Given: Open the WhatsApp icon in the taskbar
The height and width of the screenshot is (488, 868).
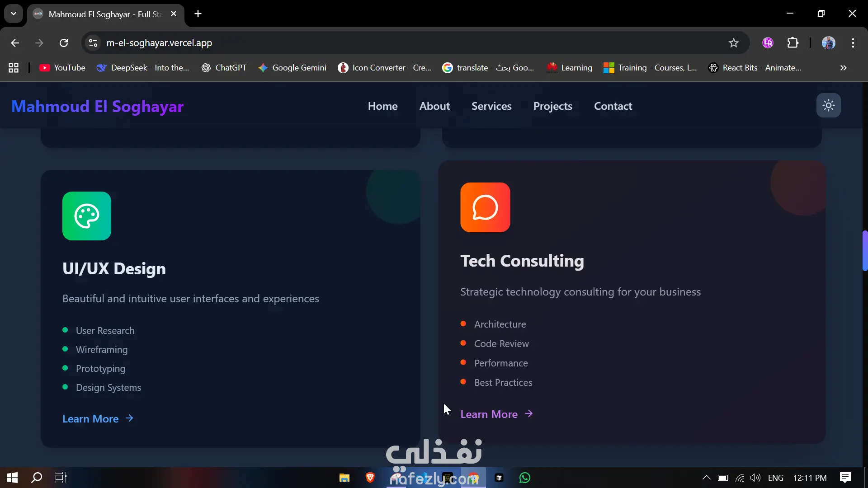Looking at the screenshot, I should coord(524,478).
